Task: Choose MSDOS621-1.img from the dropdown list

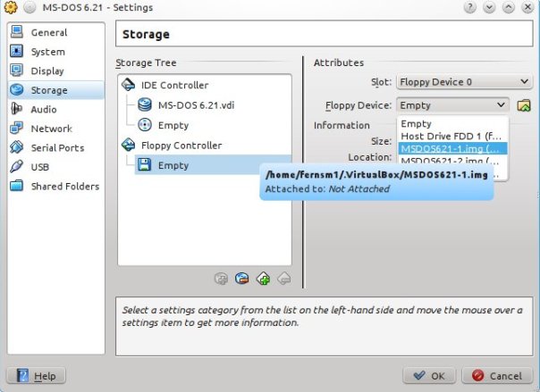Action: (x=453, y=148)
